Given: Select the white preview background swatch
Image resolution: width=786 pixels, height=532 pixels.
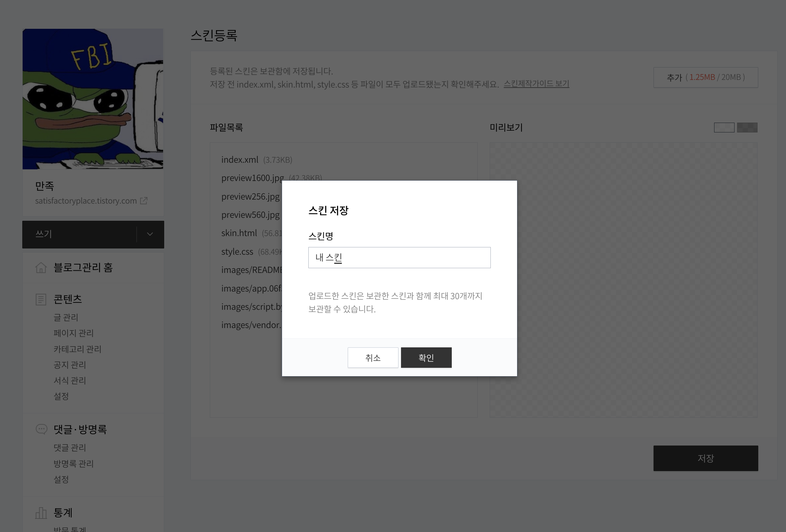Looking at the screenshot, I should pyautogui.click(x=724, y=127).
